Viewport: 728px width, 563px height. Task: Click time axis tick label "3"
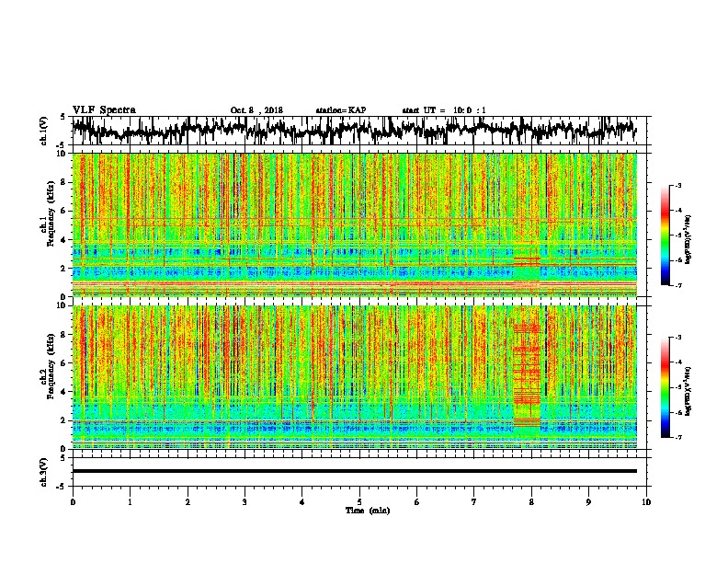[245, 501]
